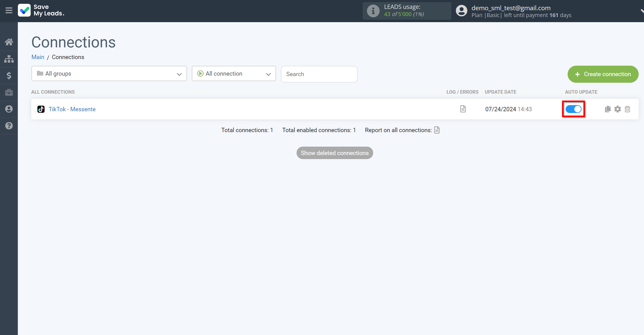Screen dimensions: 644x335
Task: Toggle the auto update switch for TikTok - Messente
Action: [574, 109]
